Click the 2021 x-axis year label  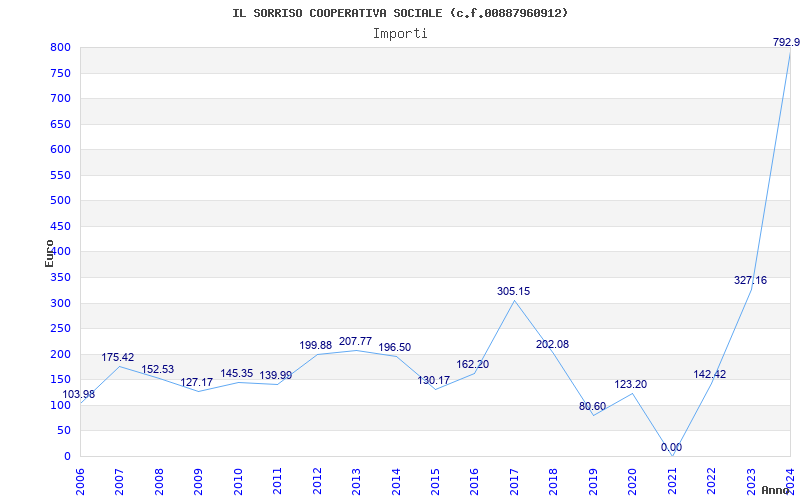pyautogui.click(x=672, y=482)
